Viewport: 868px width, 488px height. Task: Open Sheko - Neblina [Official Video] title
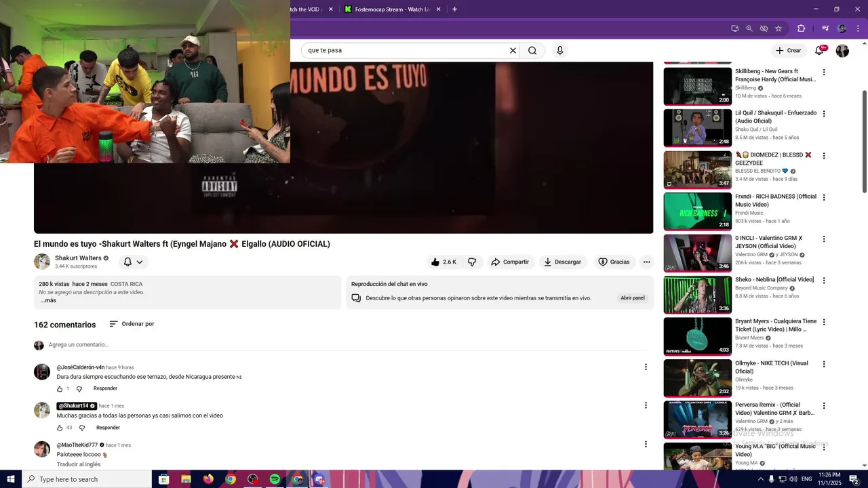coord(774,279)
